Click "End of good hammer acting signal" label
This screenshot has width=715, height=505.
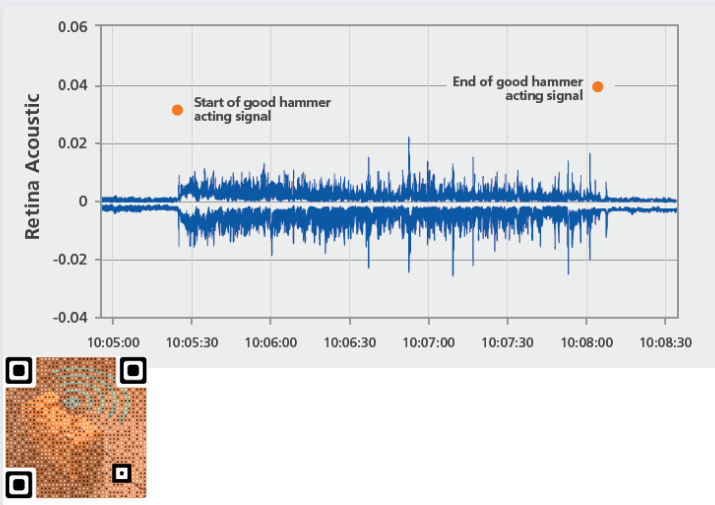click(517, 88)
